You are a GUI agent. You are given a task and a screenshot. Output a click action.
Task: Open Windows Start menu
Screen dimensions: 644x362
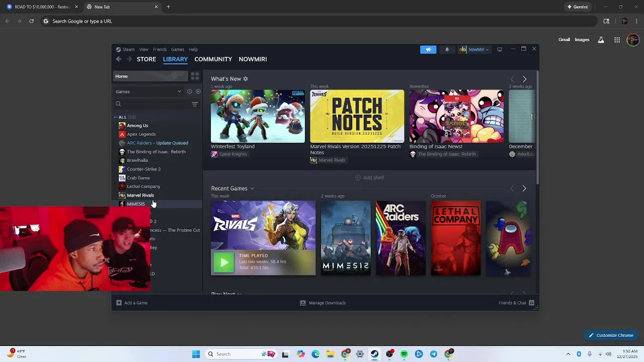tap(196, 354)
